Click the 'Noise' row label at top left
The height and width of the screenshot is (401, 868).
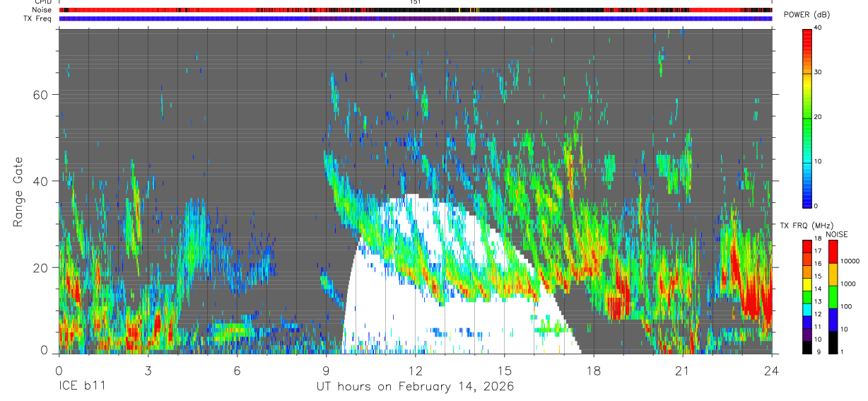[42, 11]
